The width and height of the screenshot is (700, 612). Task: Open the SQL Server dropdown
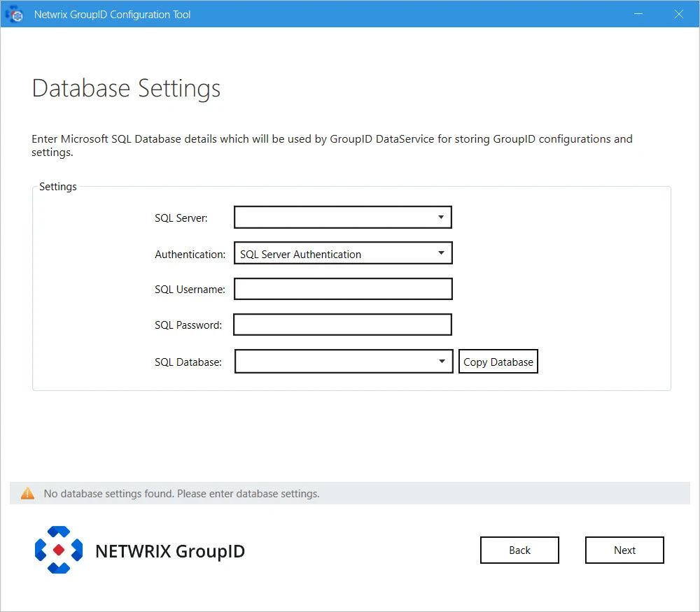click(x=343, y=218)
